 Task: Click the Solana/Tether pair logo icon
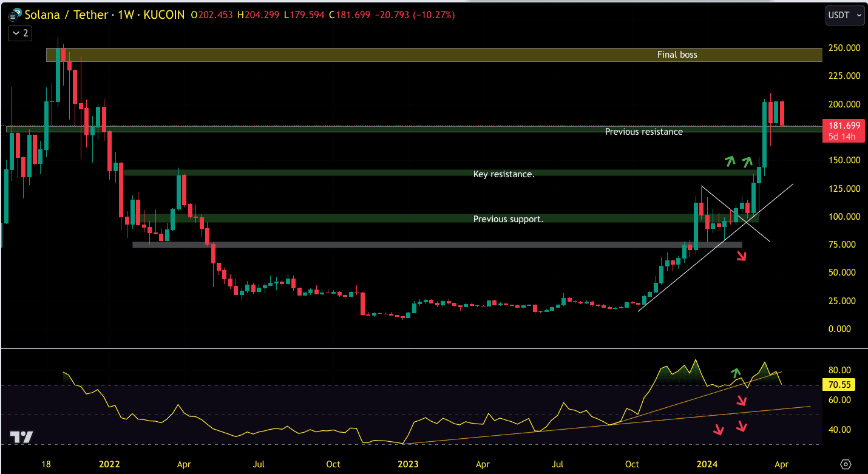[15, 15]
